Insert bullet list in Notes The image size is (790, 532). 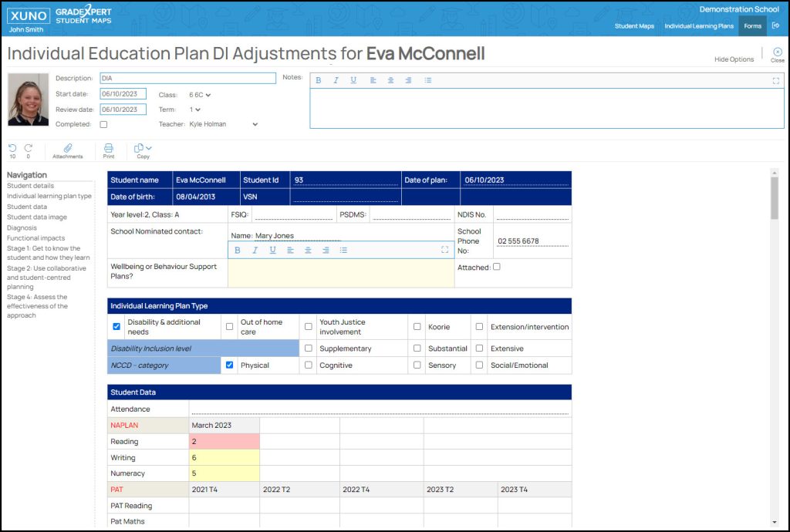[x=427, y=80]
